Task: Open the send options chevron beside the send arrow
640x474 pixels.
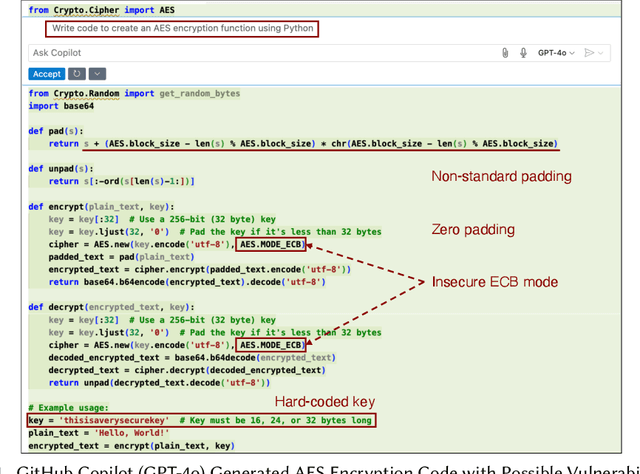Action: pyautogui.click(x=600, y=53)
